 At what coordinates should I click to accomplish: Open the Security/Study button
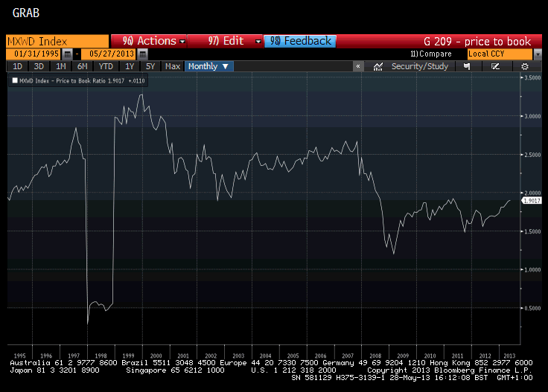point(419,66)
